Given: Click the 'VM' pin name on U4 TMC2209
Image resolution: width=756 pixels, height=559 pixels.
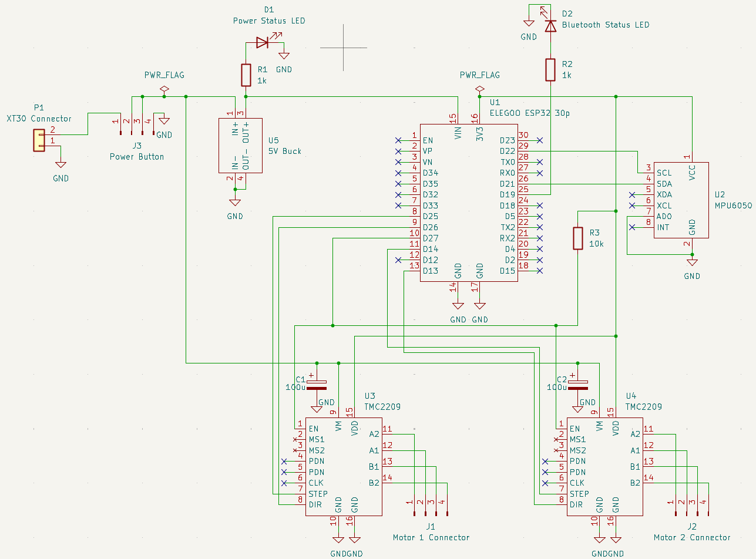Looking at the screenshot, I should point(600,426).
